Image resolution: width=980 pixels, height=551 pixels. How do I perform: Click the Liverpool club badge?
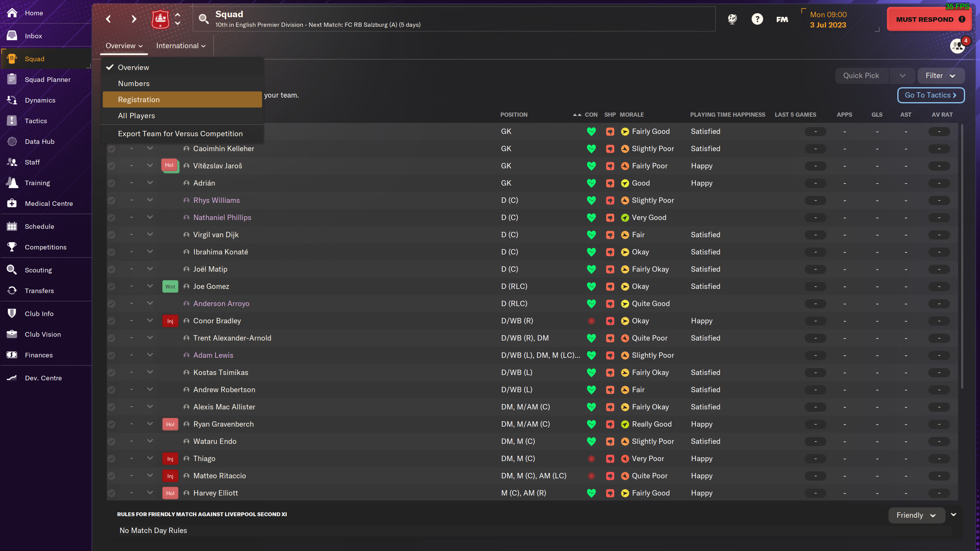click(x=160, y=19)
